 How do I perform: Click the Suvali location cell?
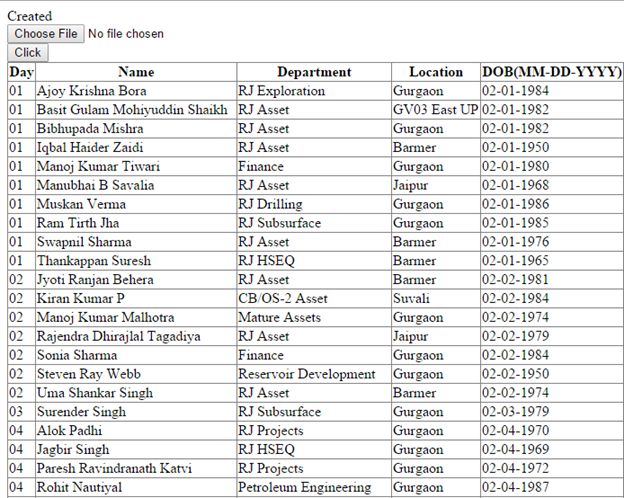[436, 299]
